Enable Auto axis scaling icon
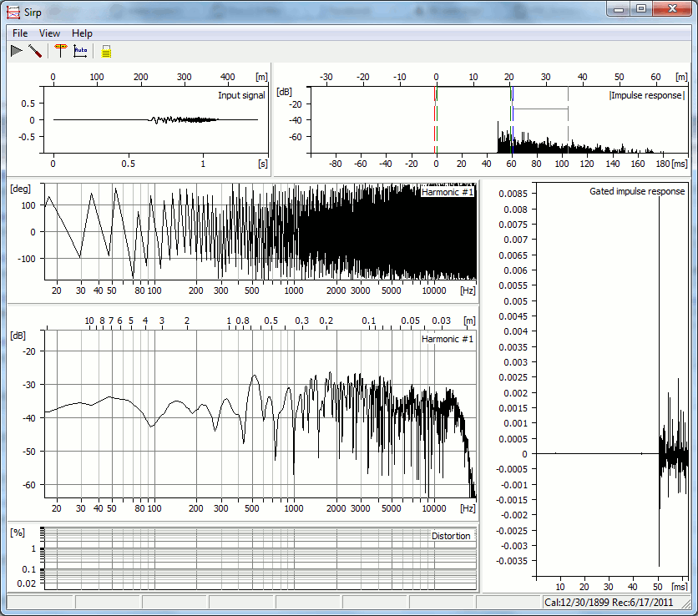This screenshot has height=616, width=698. pyautogui.click(x=80, y=51)
